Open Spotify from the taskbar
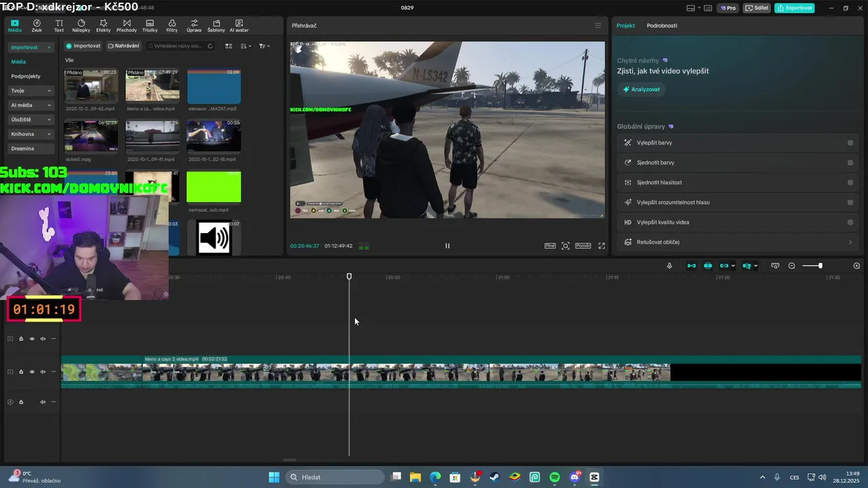The height and width of the screenshot is (488, 868). point(555,477)
